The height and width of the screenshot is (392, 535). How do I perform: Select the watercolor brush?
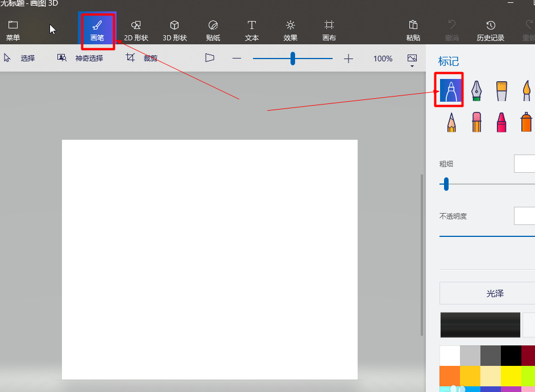click(527, 91)
